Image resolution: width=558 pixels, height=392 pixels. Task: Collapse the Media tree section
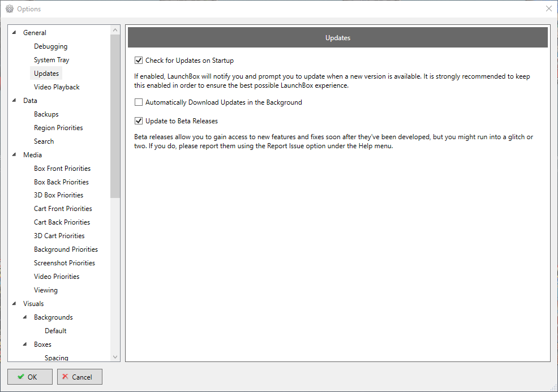(x=14, y=154)
